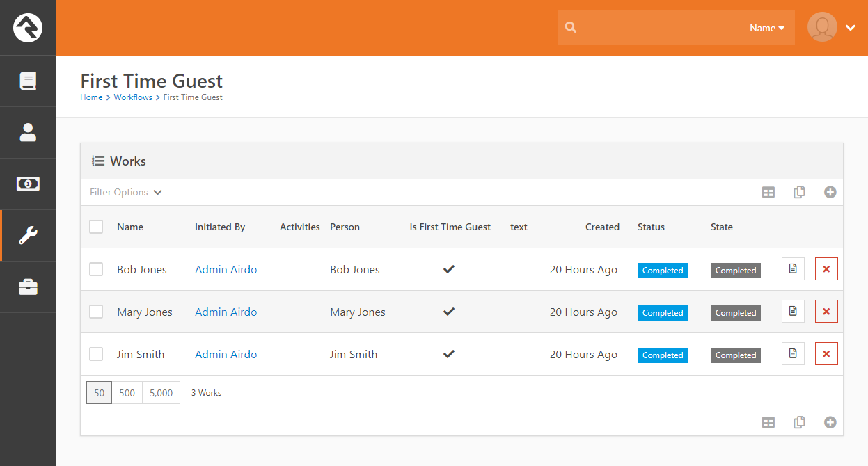Open document icon for Mary Jones row

pos(793,312)
